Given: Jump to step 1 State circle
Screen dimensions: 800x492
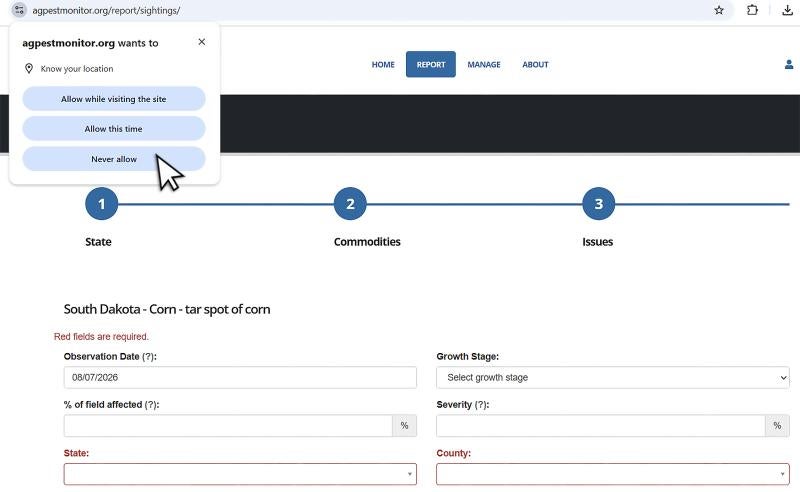Looking at the screenshot, I should click(102, 204).
